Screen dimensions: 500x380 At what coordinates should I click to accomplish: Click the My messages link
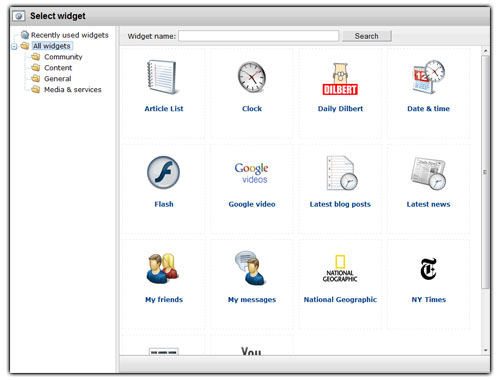pyautogui.click(x=252, y=300)
